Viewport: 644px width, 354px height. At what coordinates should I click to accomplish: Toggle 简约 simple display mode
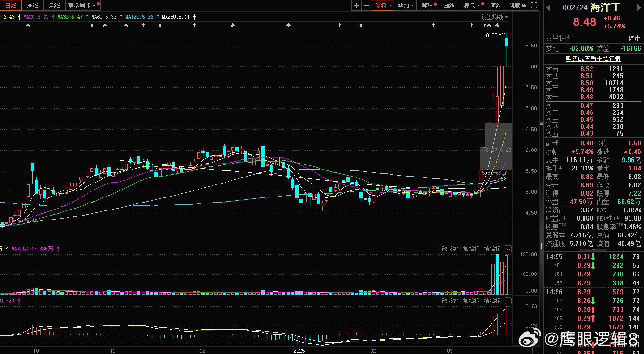tap(496, 6)
